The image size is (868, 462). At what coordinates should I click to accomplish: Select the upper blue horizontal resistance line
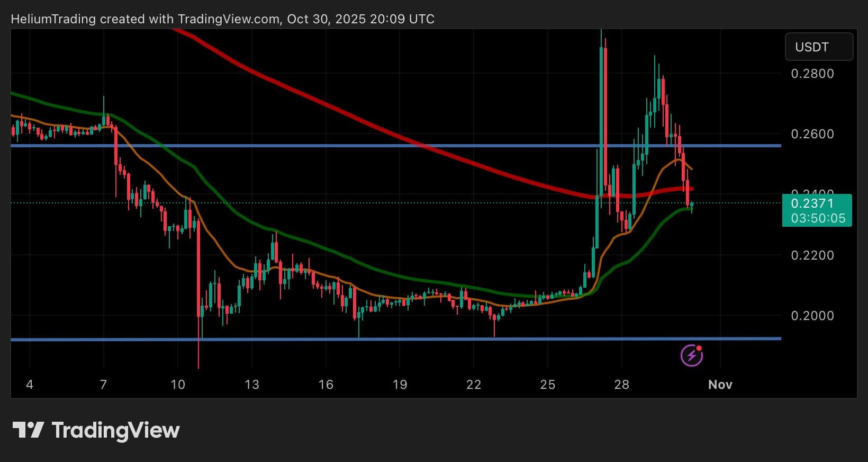click(370, 145)
